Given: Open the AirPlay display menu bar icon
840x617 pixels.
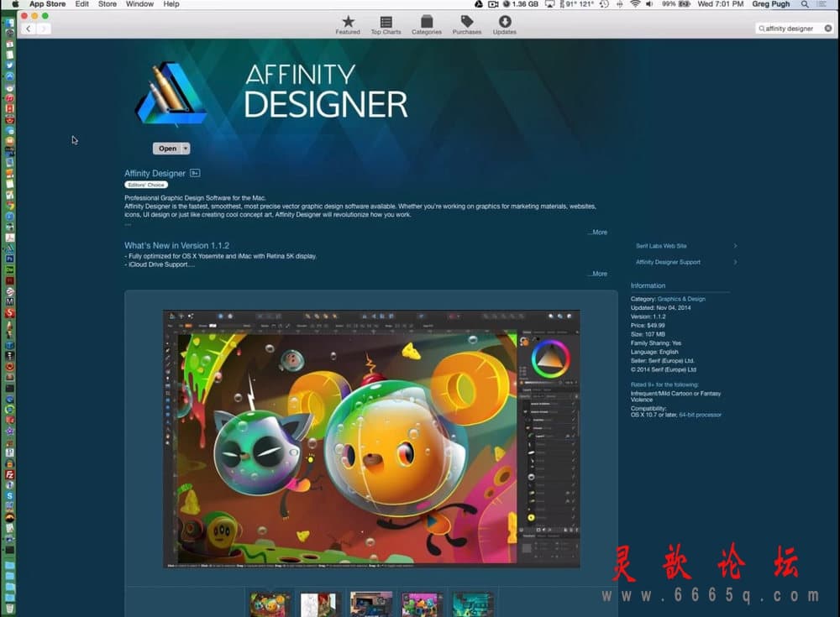Looking at the screenshot, I should pos(549,3).
